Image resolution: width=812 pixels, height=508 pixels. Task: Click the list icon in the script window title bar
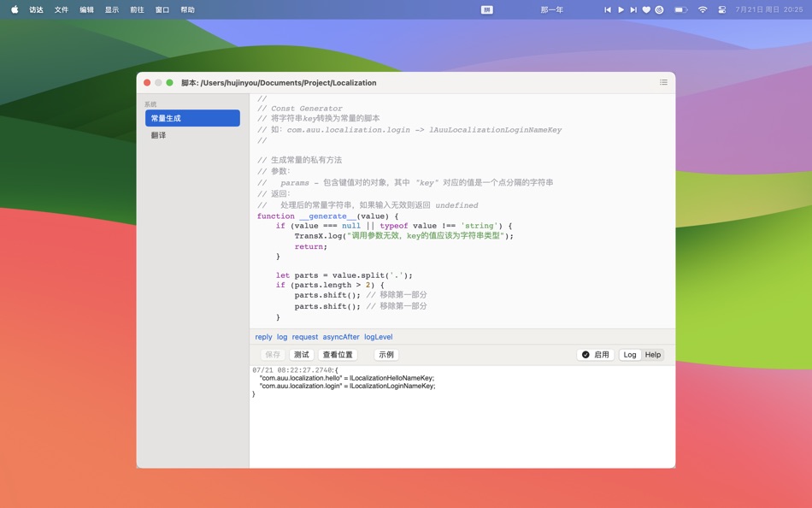point(663,82)
